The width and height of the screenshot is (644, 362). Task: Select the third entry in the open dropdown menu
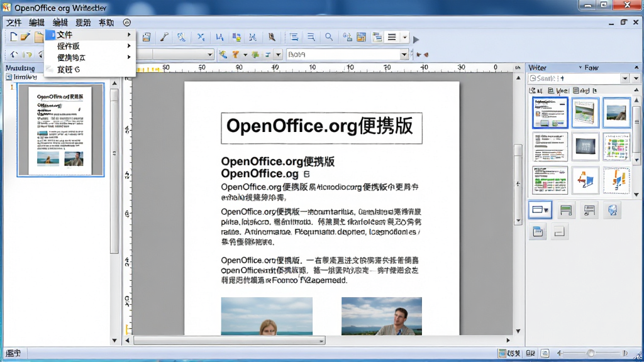pos(91,57)
